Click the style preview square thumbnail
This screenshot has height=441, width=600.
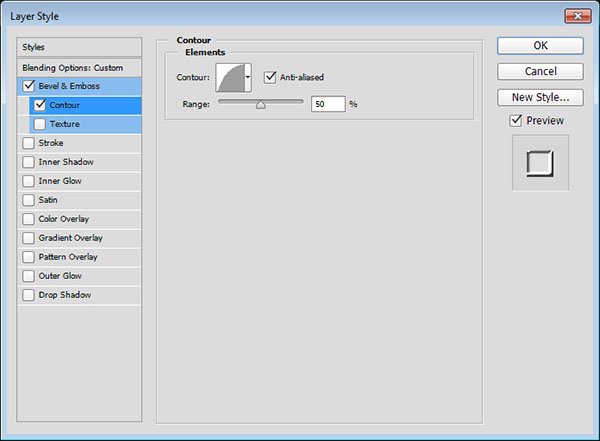pyautogui.click(x=540, y=163)
